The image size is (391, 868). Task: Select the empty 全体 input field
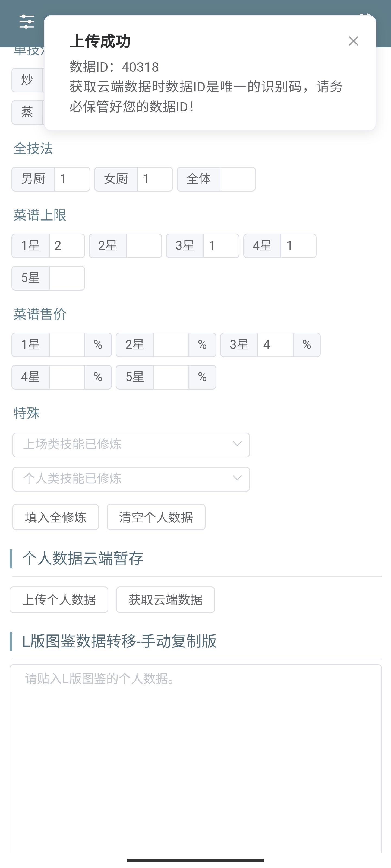click(237, 179)
